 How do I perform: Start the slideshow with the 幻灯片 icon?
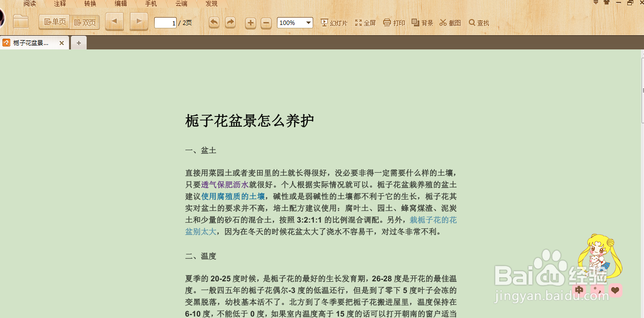click(x=334, y=23)
